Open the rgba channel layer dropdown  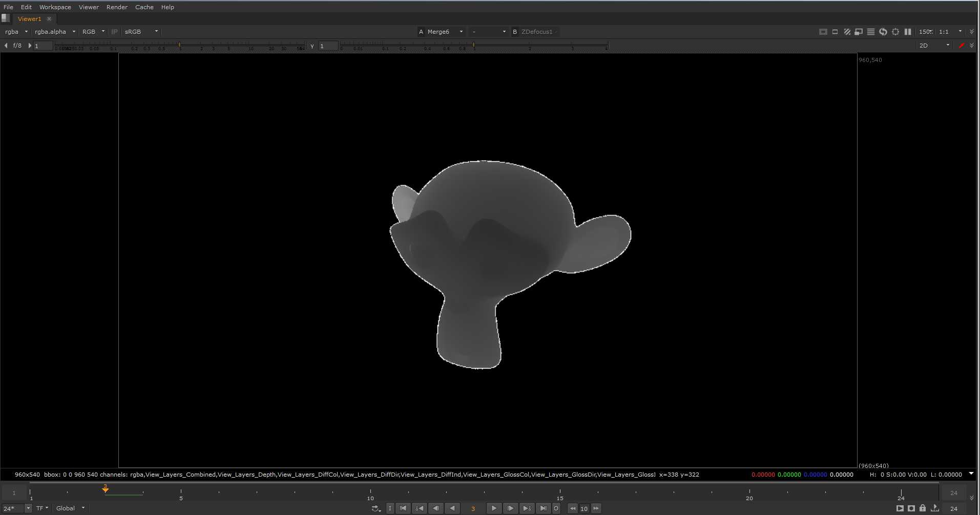coord(16,32)
